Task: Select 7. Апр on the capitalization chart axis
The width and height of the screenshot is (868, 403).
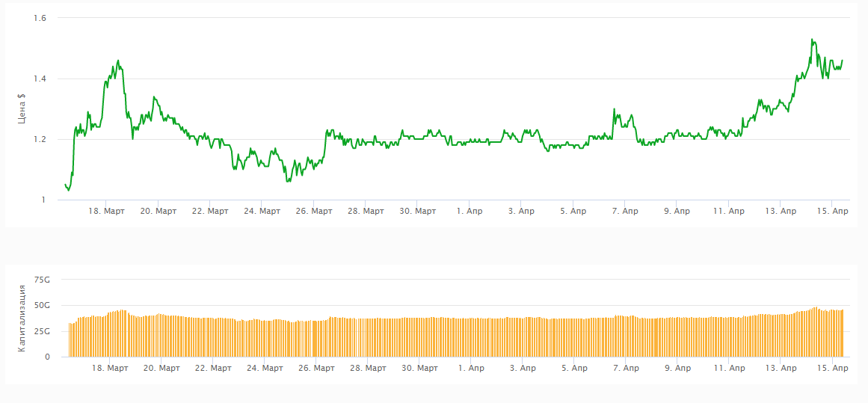Action: tap(626, 368)
